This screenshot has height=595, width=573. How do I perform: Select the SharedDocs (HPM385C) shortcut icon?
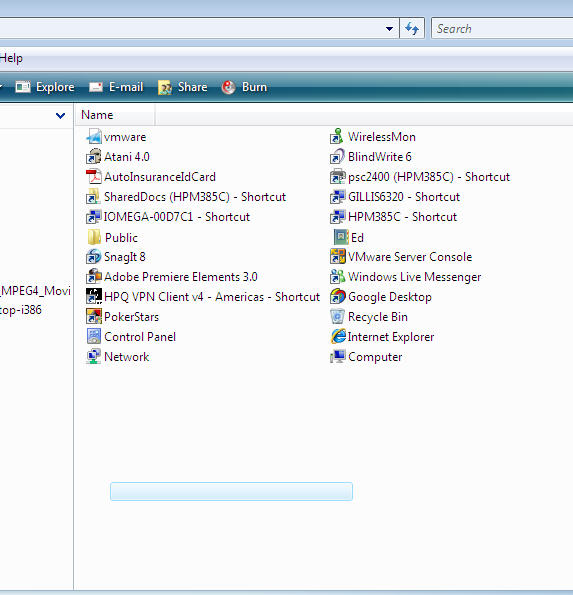94,197
